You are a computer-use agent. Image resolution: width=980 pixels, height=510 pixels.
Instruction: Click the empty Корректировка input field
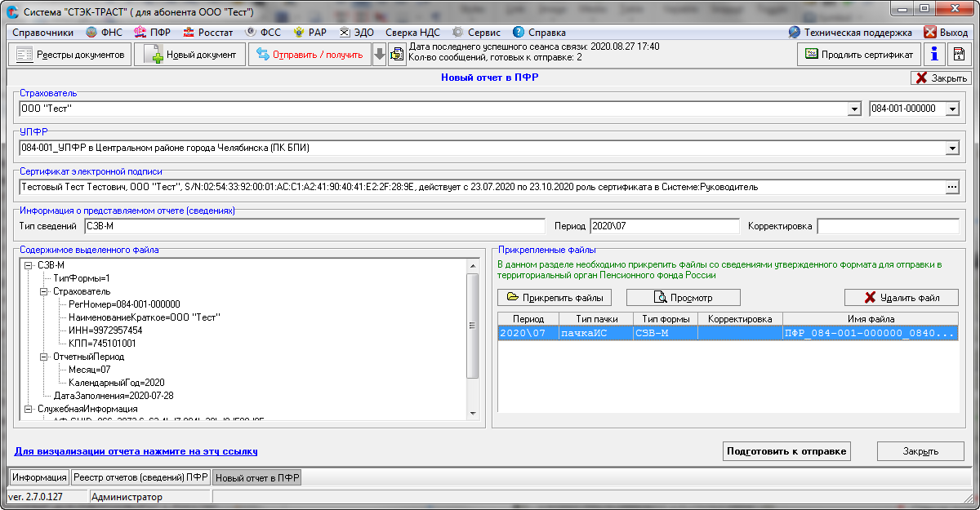coord(889,226)
